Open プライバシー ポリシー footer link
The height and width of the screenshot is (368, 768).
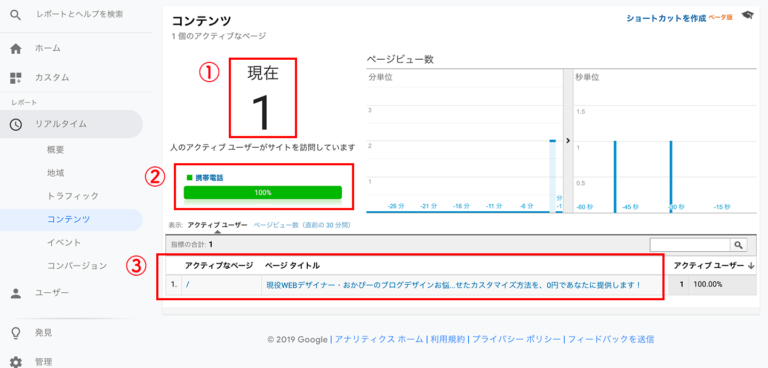(x=516, y=339)
